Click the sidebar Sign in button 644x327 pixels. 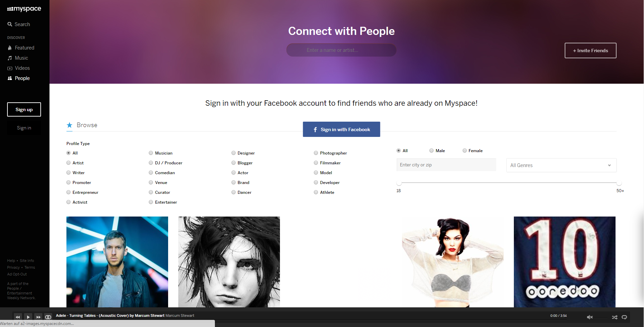24,128
